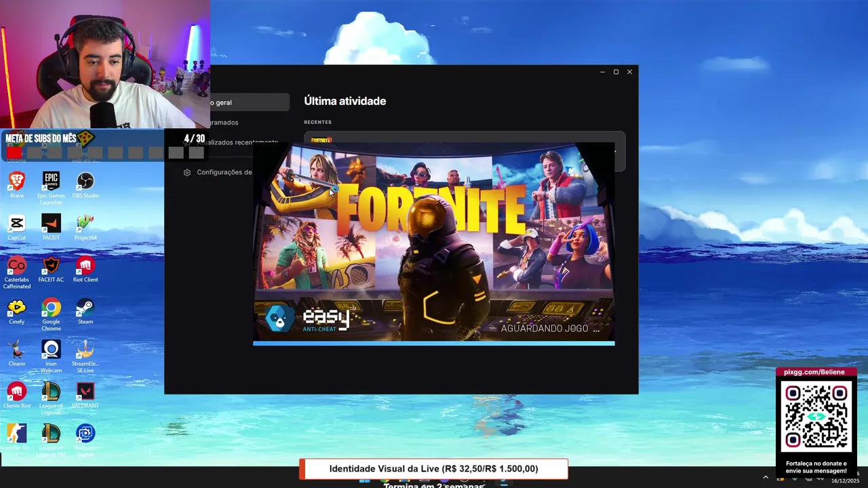
Task: Click the '4 / 30' sub goal counter
Action: pyautogui.click(x=194, y=138)
